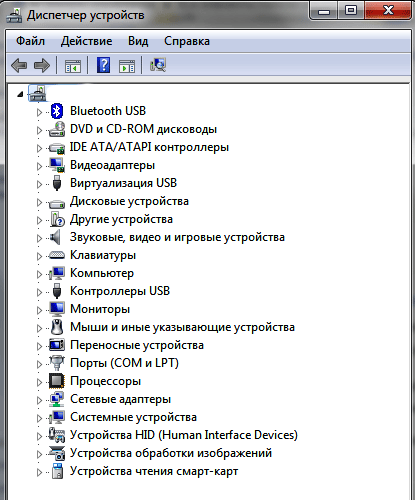Click the action pane toolbar icon
Screen dimensions: 415x500
point(127,66)
